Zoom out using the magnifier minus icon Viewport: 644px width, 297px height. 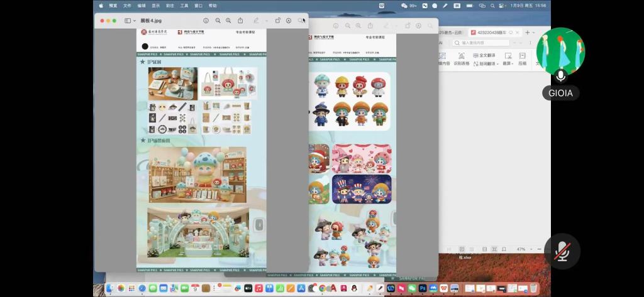218,21
